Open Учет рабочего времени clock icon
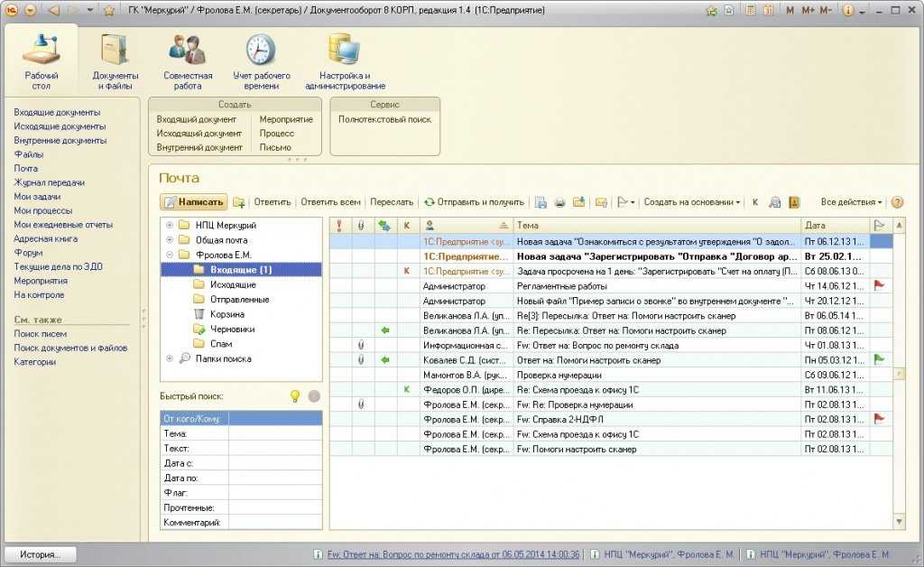 point(261,60)
